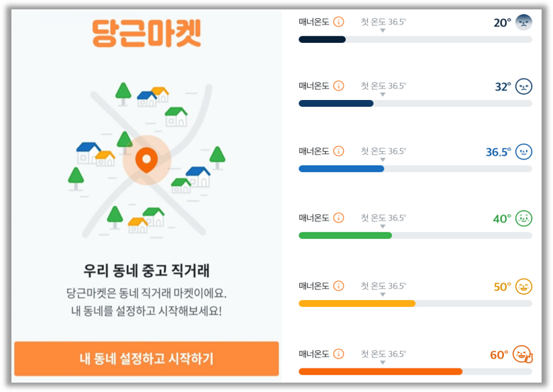Click the blue smiling face next to 36.5°
The image size is (553, 392).
[523, 152]
